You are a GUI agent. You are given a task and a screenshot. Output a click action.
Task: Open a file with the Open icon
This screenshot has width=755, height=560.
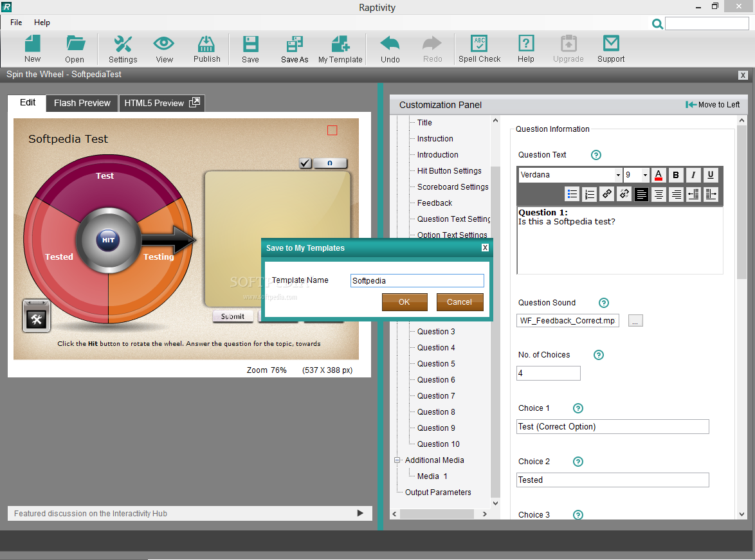click(75, 49)
